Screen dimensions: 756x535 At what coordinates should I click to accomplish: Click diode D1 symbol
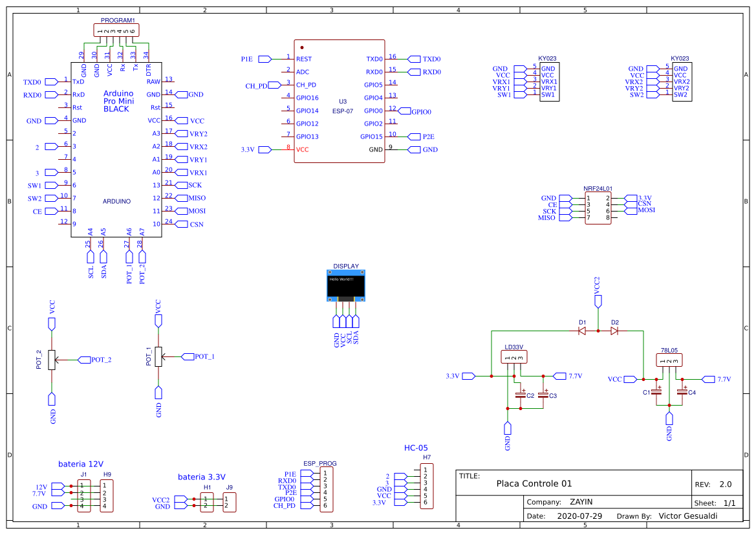tap(582, 331)
